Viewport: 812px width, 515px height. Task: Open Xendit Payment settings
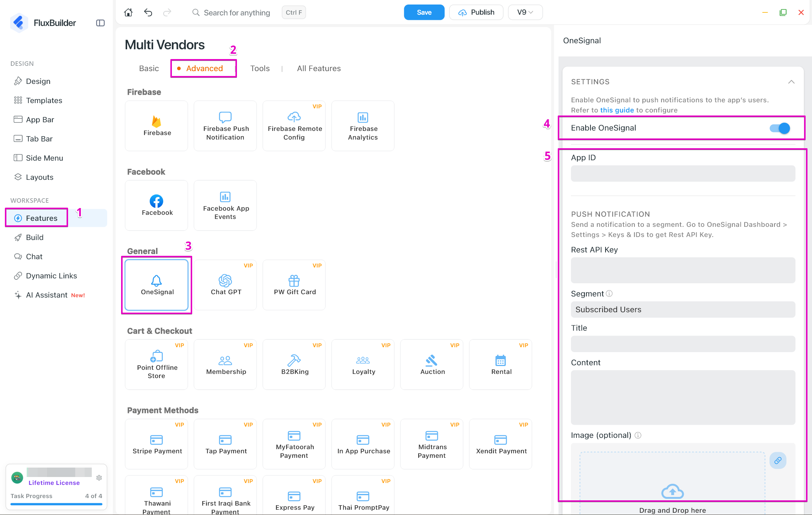(501, 444)
